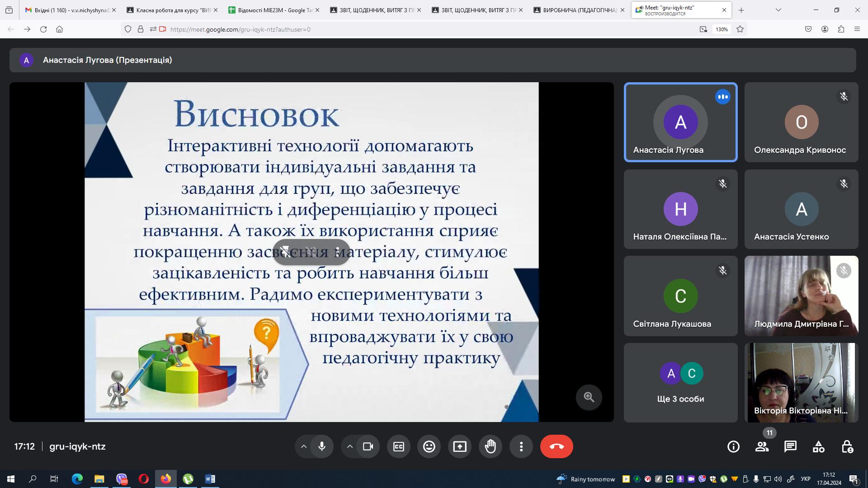
Task: Open more options three-dot menu
Action: coord(521,446)
